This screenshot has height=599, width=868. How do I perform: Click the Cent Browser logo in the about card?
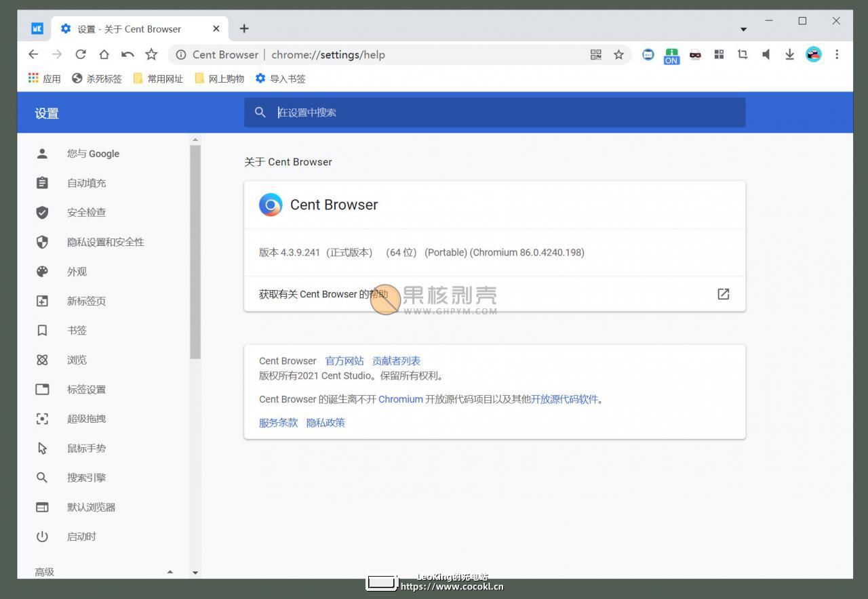pyautogui.click(x=271, y=205)
